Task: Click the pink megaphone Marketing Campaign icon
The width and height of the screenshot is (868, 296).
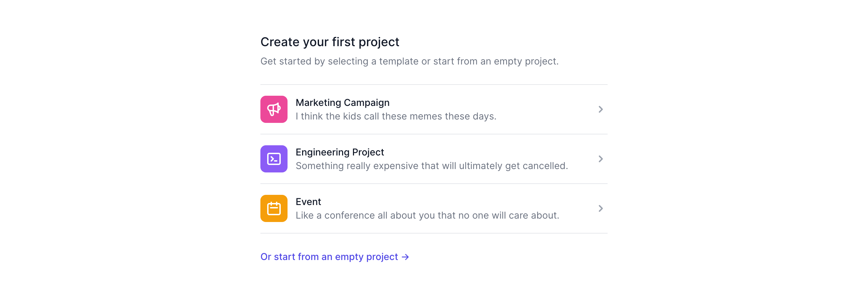Action: point(274,109)
